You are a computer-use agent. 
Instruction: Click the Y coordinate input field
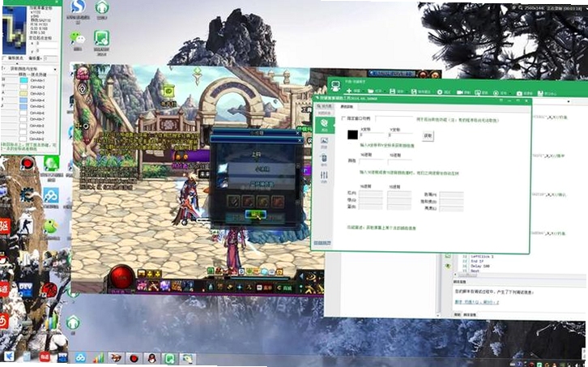tap(400, 135)
